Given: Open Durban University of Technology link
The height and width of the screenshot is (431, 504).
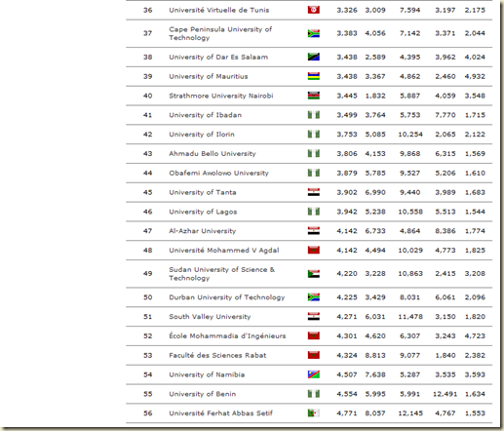Looking at the screenshot, I should pos(227,297).
